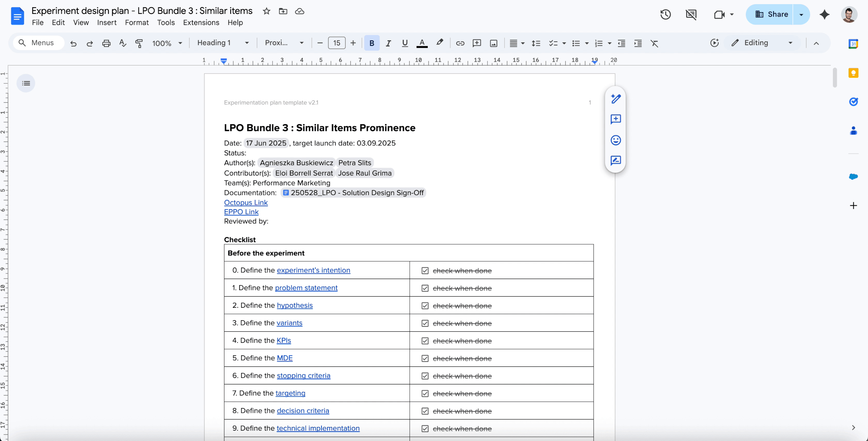
Task: Open the Extensions menu
Action: tap(201, 23)
